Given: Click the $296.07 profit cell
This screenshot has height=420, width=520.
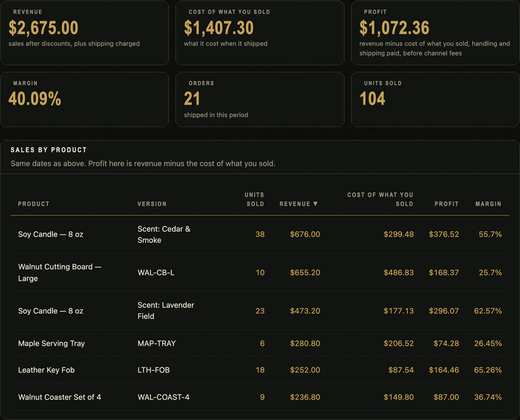Looking at the screenshot, I should [444, 311].
